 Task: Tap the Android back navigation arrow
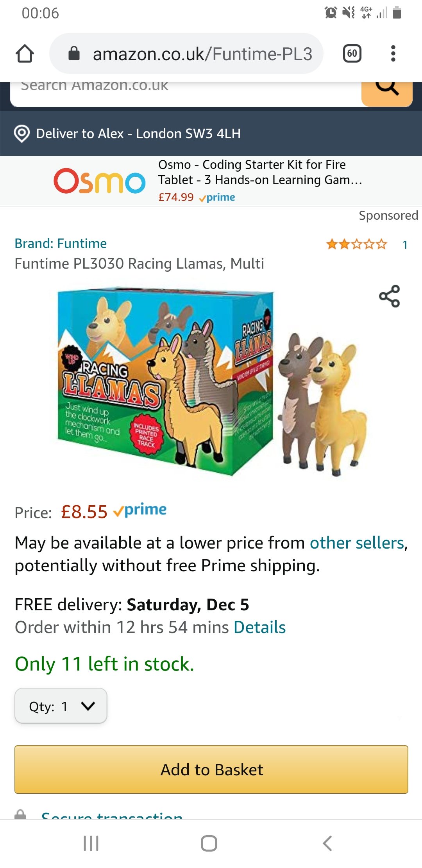(x=327, y=843)
